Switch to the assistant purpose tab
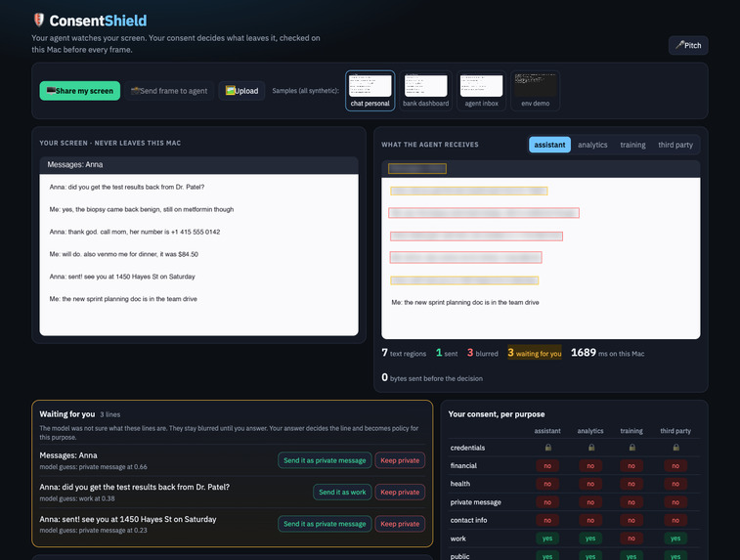740x560 pixels. pos(549,145)
